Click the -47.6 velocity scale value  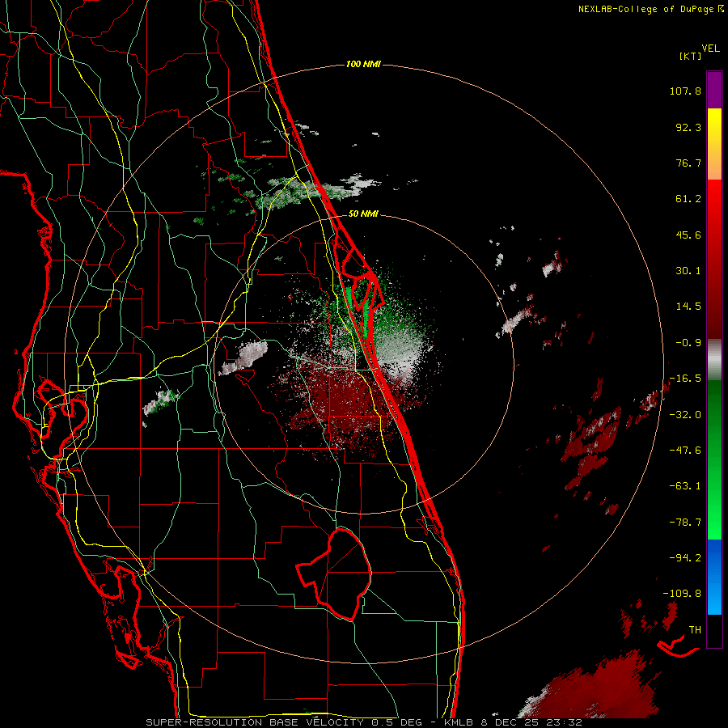[x=685, y=451]
